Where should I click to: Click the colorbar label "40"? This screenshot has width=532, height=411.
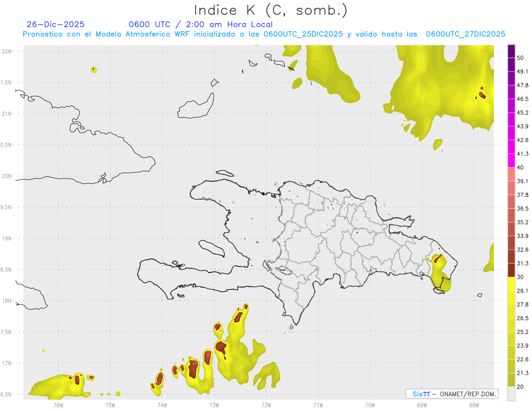click(x=521, y=168)
